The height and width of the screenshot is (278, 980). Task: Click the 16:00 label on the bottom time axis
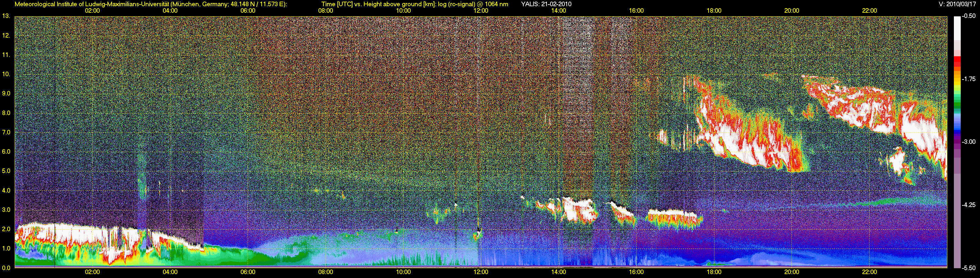636,272
